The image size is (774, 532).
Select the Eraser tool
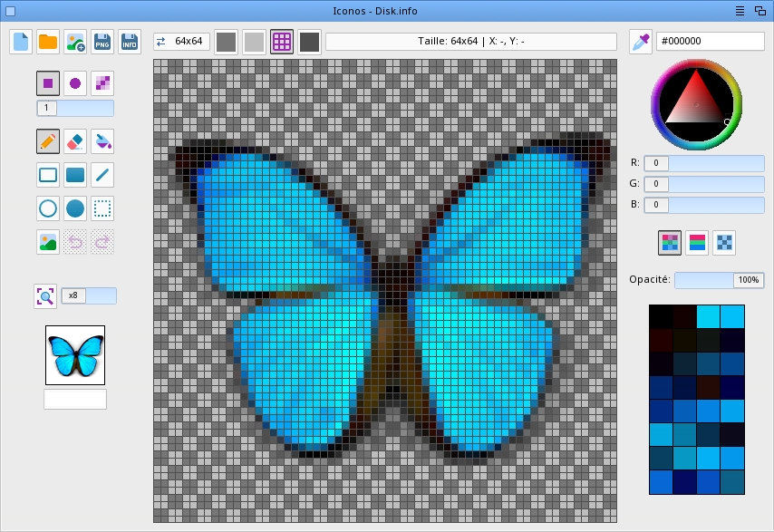75,141
